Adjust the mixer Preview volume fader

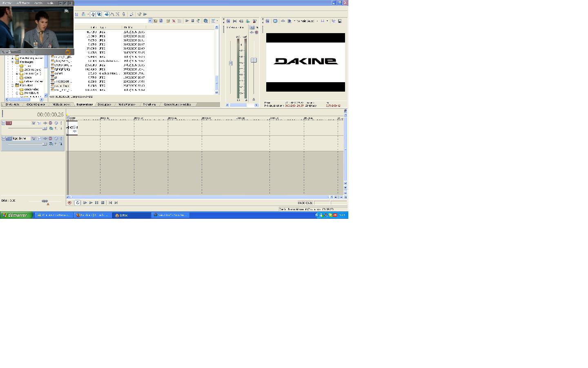coord(231,63)
